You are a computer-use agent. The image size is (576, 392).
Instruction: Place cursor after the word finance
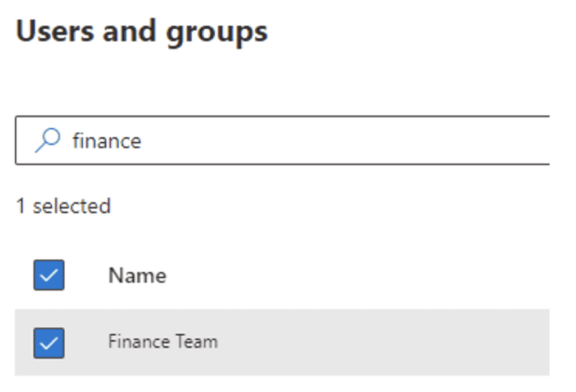(x=142, y=141)
